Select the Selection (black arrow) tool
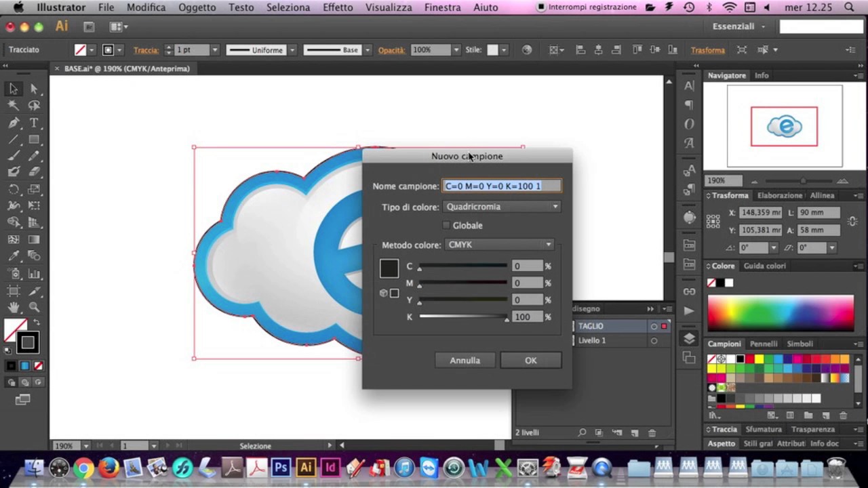The width and height of the screenshot is (868, 488). click(x=14, y=89)
